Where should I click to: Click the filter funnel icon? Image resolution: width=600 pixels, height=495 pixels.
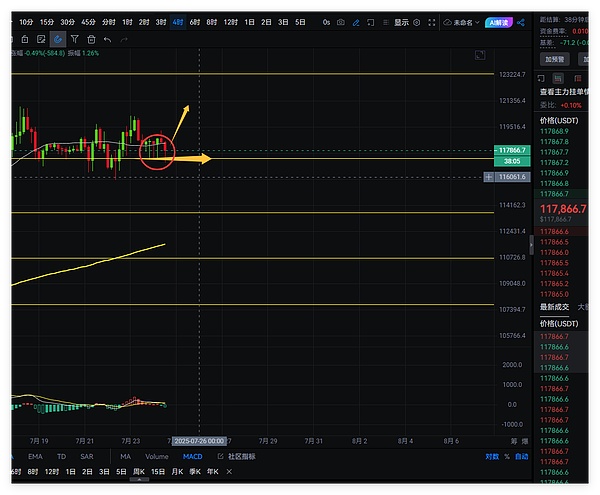[75, 39]
